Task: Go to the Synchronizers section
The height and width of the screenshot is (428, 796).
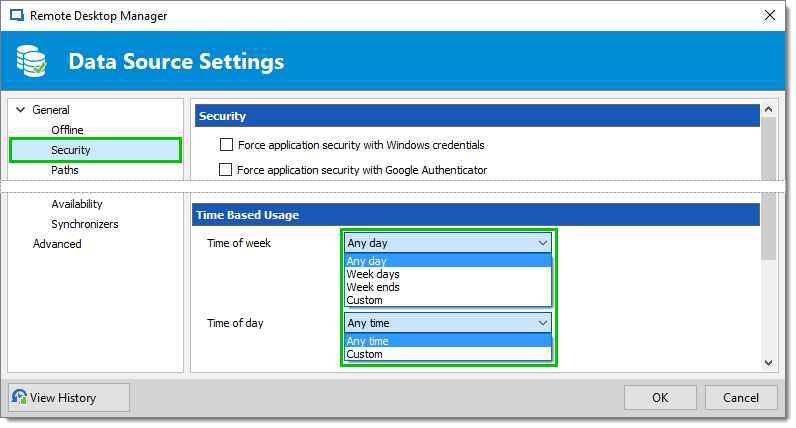Action: point(85,224)
